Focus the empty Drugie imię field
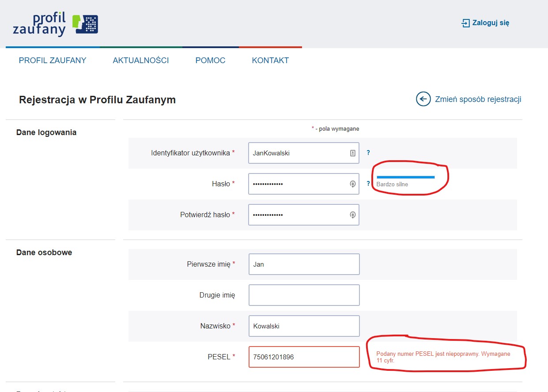Viewport: 548px width, 392px height. tap(304, 295)
